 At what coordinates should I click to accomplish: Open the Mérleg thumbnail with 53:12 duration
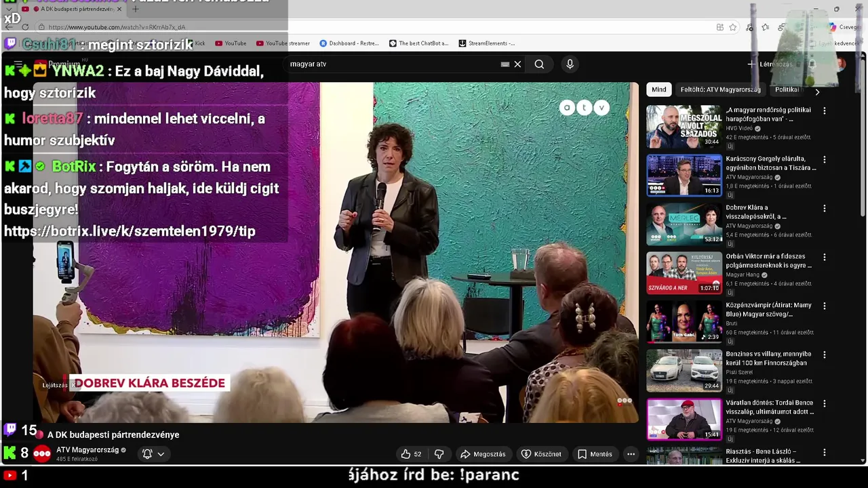pyautogui.click(x=684, y=224)
